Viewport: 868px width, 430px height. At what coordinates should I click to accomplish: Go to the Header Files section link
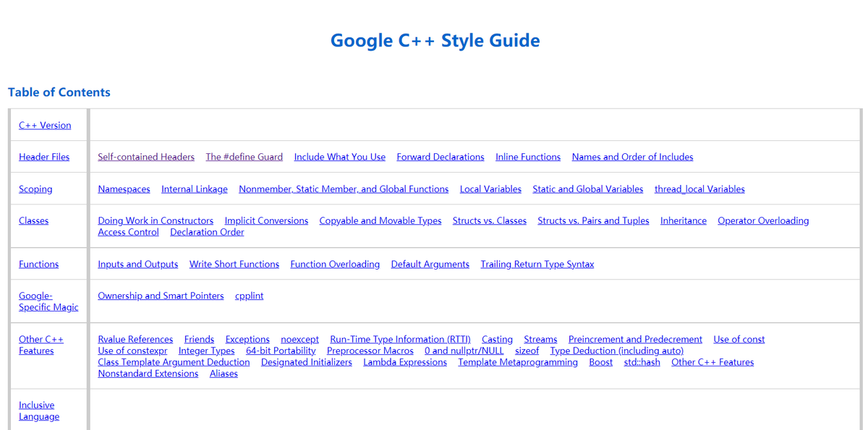[x=44, y=157]
